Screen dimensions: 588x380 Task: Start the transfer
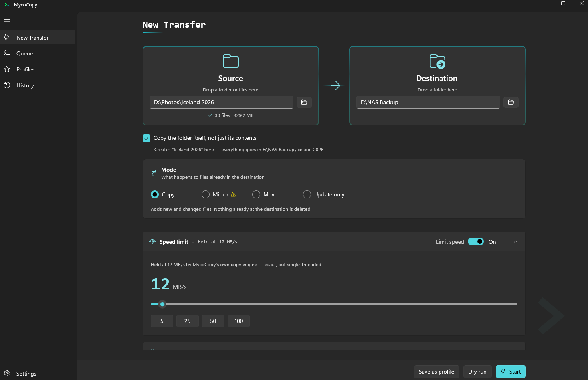(511, 372)
